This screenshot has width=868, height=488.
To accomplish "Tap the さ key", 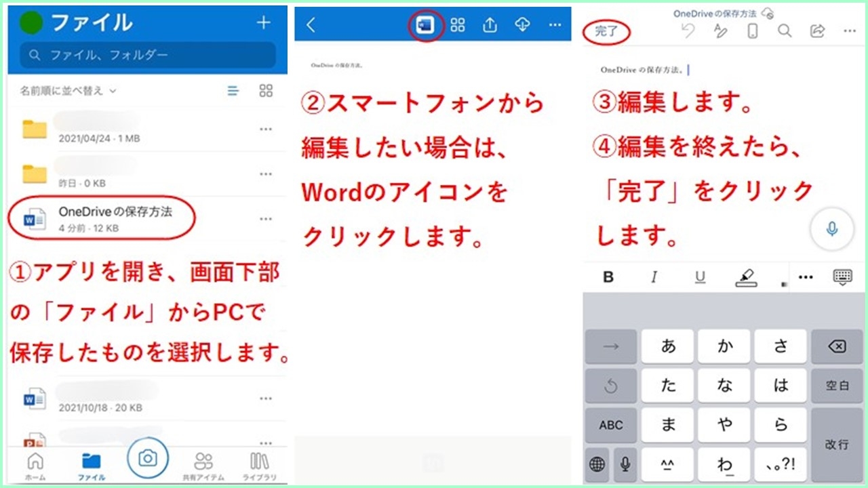I will (x=781, y=346).
